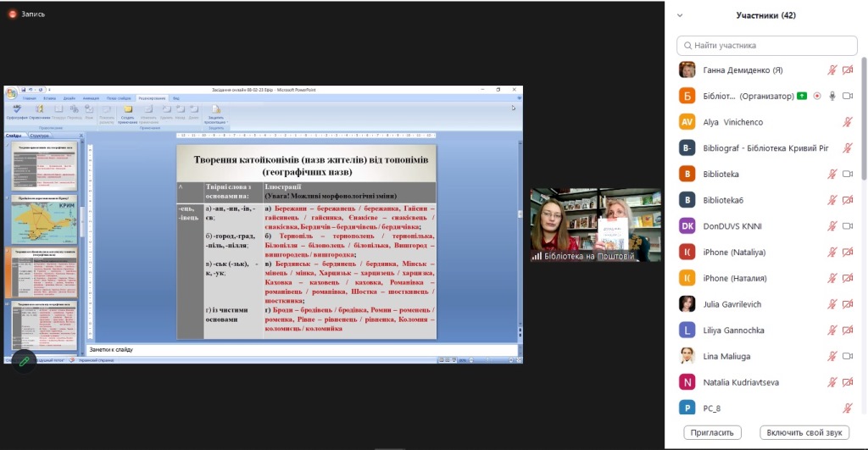
Task: Open the Рецензирование ribbon tab
Action: tap(152, 98)
